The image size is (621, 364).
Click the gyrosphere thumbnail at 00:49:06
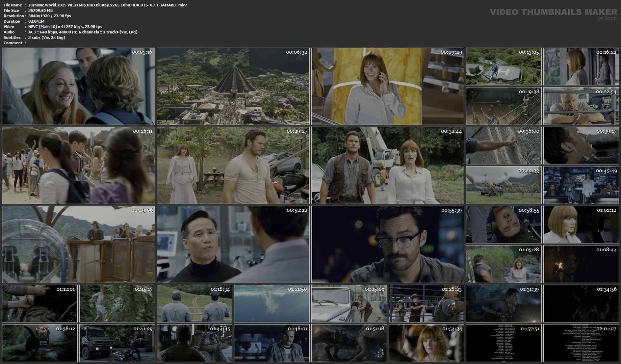point(78,244)
